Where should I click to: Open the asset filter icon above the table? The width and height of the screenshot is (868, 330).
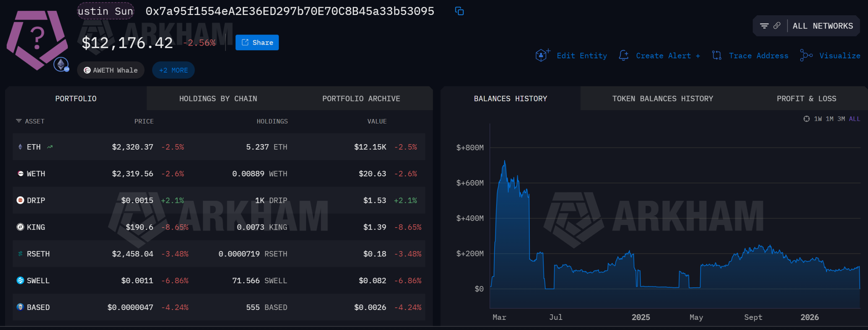point(18,121)
